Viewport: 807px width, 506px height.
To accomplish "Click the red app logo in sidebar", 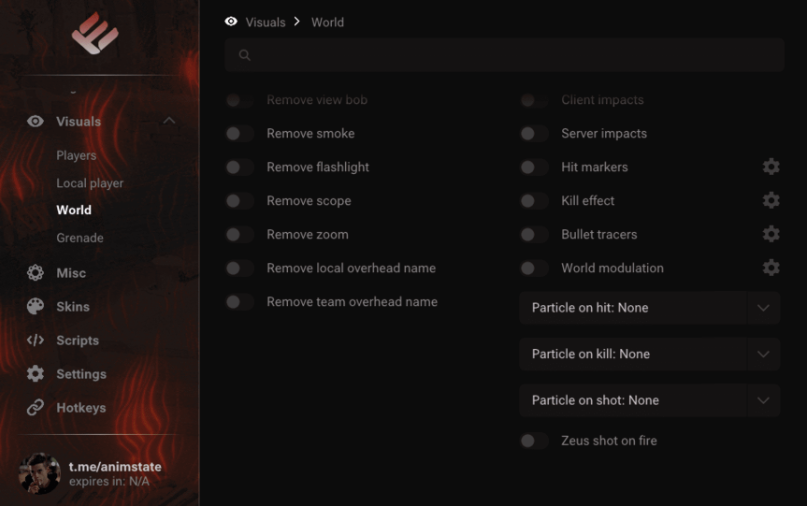I will [x=95, y=33].
